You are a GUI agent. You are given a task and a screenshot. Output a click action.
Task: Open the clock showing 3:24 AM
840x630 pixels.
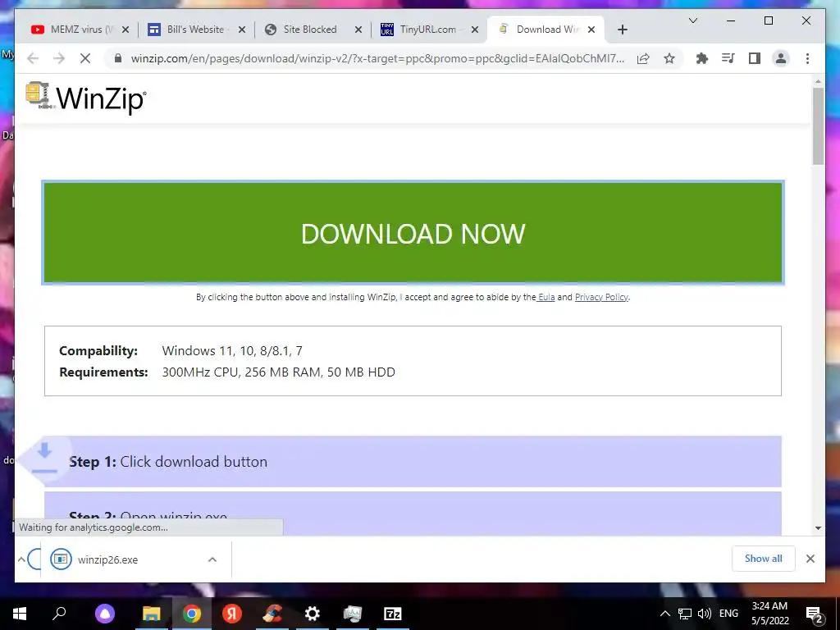[x=769, y=614]
